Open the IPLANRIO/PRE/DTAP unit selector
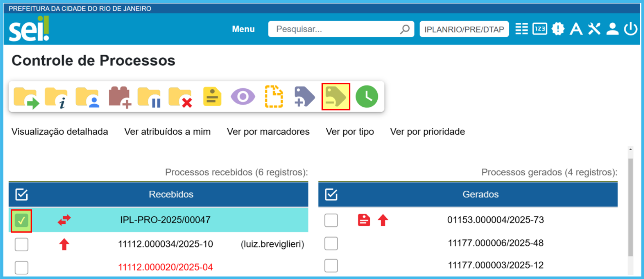This screenshot has height=279, width=644. coord(464,29)
